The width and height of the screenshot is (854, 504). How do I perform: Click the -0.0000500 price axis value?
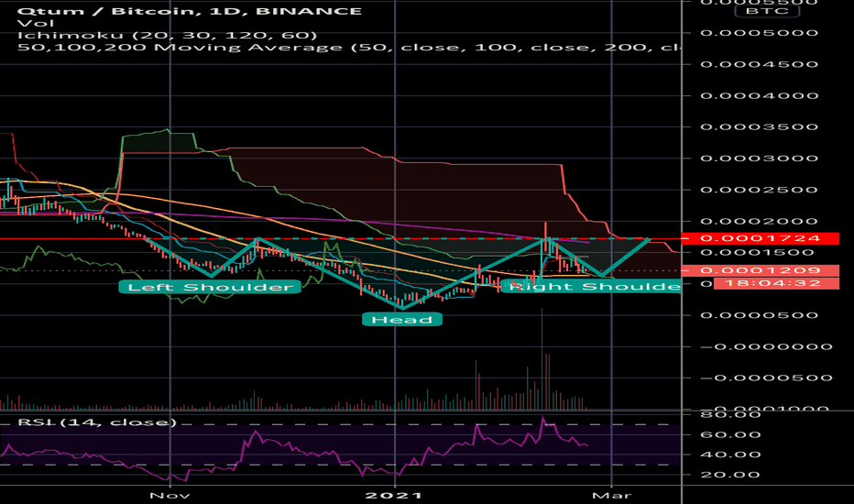click(x=766, y=378)
